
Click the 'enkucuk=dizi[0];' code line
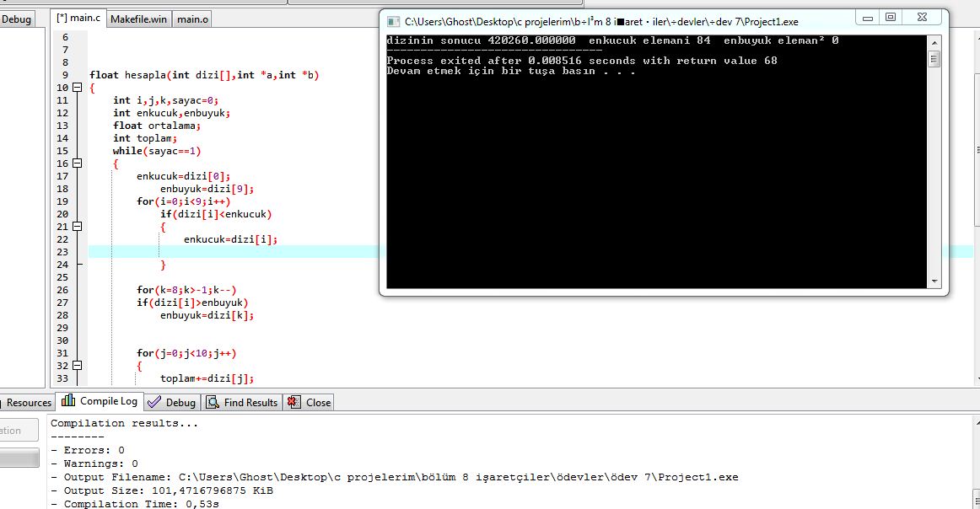(x=184, y=176)
